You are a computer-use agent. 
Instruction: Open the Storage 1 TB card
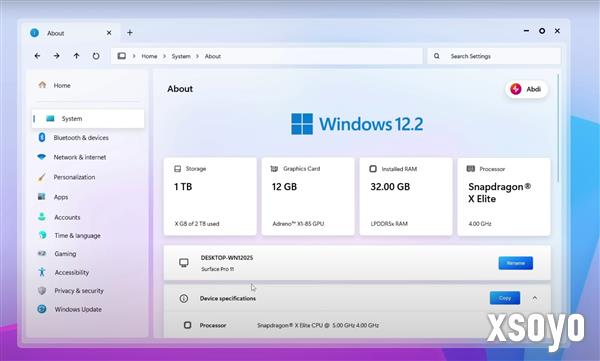point(210,196)
